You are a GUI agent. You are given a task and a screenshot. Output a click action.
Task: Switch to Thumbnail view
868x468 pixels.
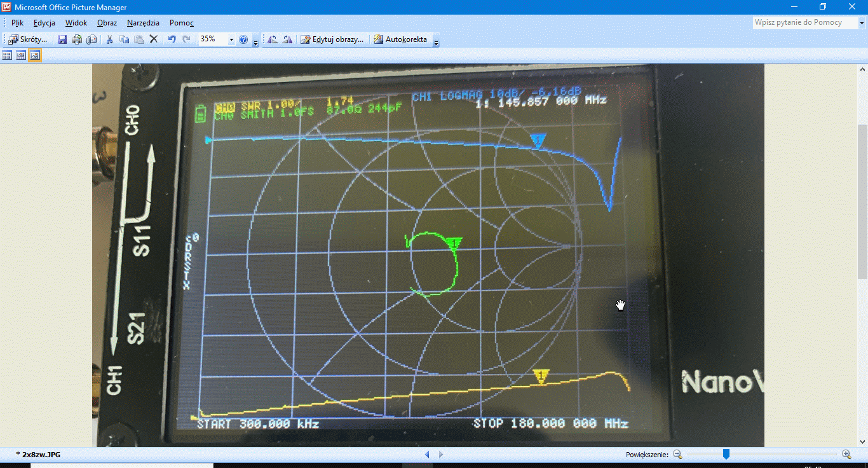7,55
